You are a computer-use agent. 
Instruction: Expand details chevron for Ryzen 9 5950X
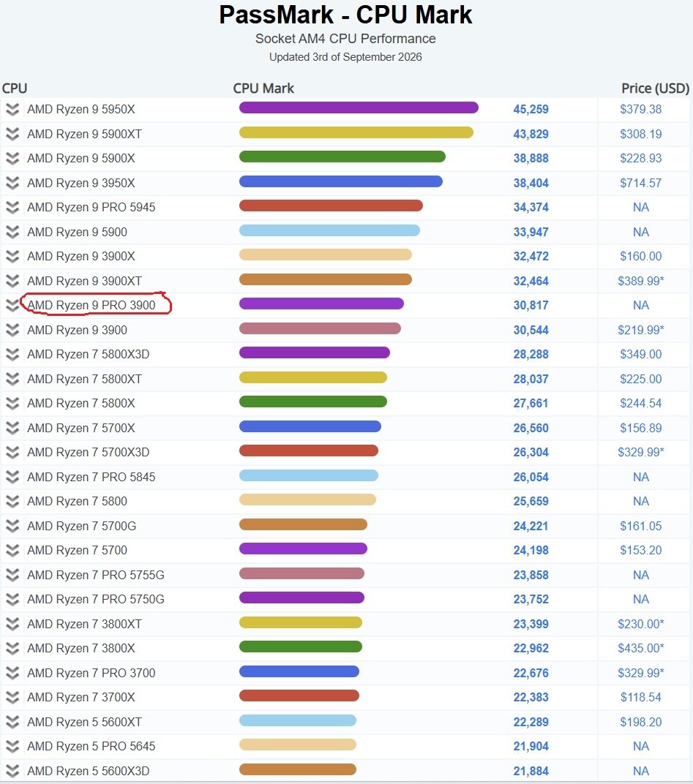pos(12,109)
